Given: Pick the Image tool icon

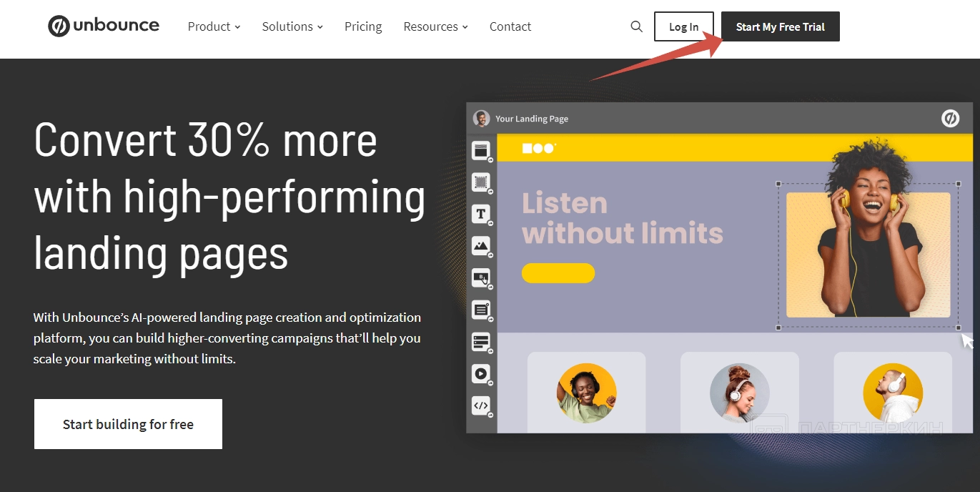Looking at the screenshot, I should click(481, 246).
